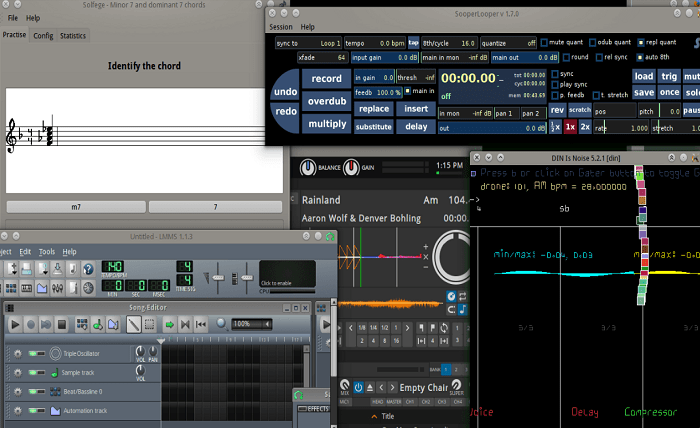This screenshot has height=428, width=700.
Task: Click the overdub button in SooperLooper
Action: [x=326, y=101]
